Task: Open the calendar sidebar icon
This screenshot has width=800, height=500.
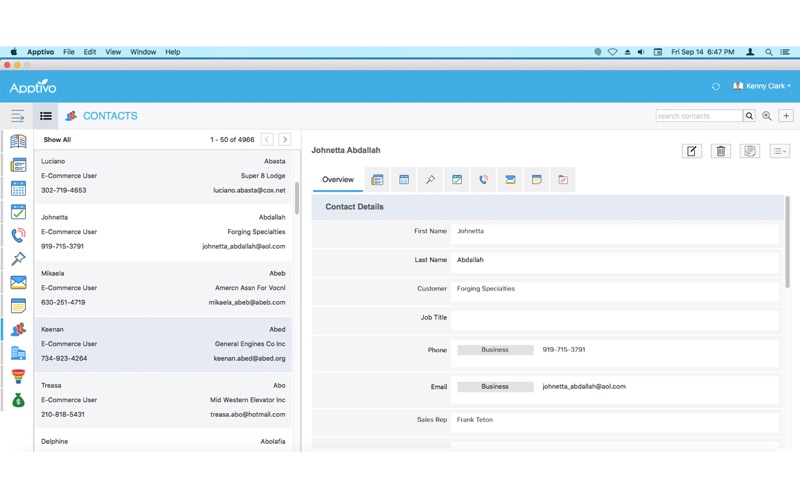Action: pyautogui.click(x=18, y=188)
